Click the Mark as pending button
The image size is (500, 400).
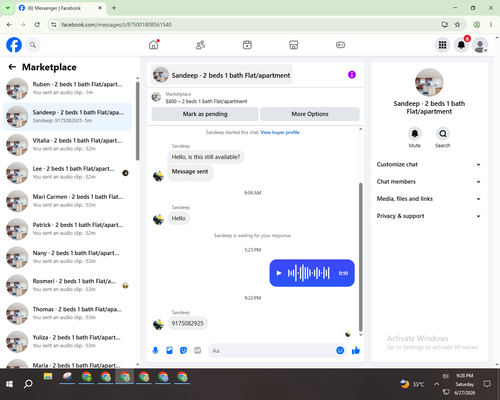pyautogui.click(x=205, y=114)
